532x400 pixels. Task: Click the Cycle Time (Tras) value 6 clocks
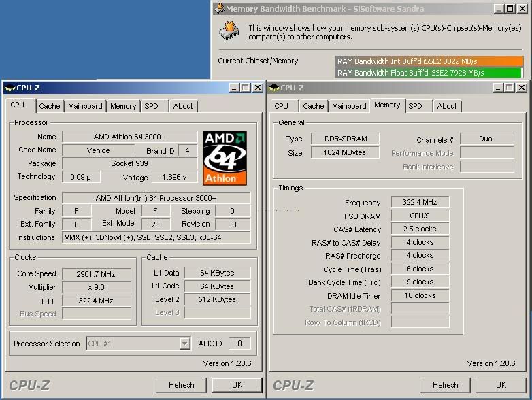(420, 269)
